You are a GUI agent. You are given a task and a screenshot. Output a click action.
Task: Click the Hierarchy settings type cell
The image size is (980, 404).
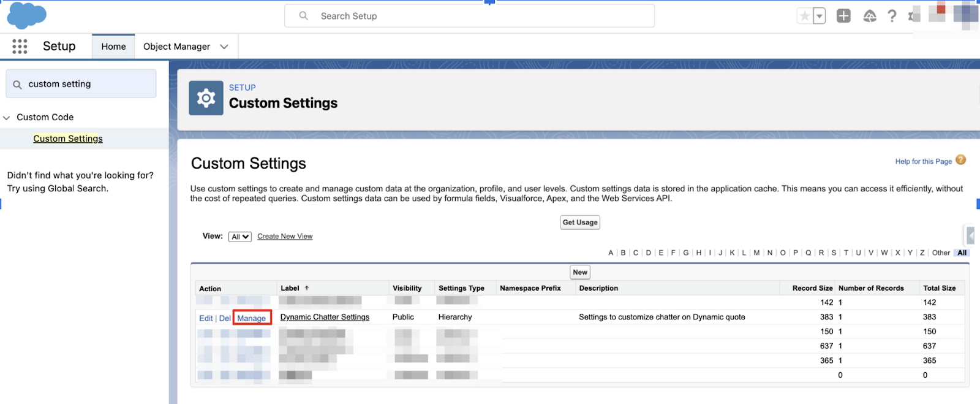tap(455, 317)
